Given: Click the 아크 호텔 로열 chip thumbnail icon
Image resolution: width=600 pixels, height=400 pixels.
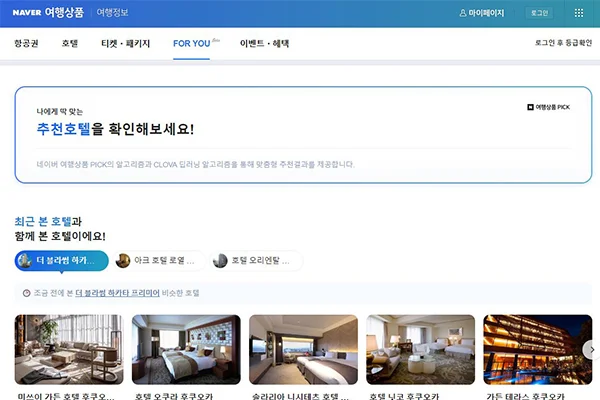Looking at the screenshot, I should point(123,261).
